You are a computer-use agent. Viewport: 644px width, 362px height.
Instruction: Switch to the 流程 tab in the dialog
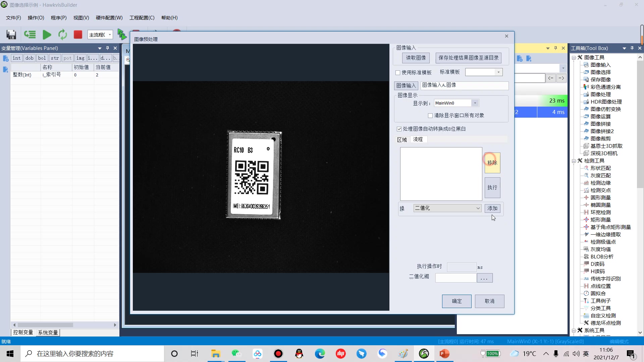click(418, 139)
